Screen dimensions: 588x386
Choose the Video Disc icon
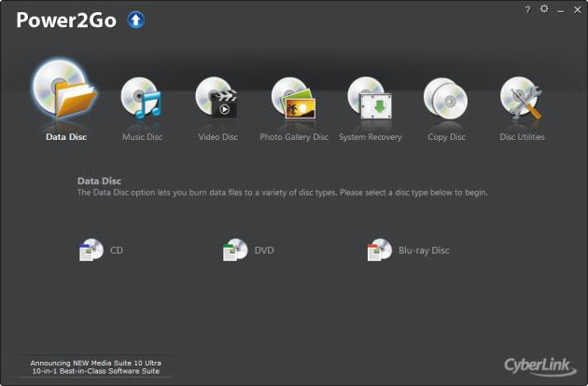tap(217, 98)
